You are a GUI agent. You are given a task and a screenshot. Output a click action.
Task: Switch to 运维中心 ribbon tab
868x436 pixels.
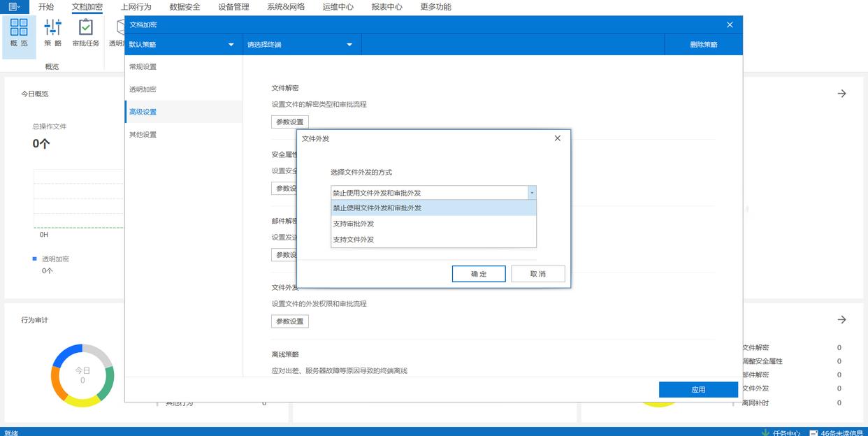[338, 7]
